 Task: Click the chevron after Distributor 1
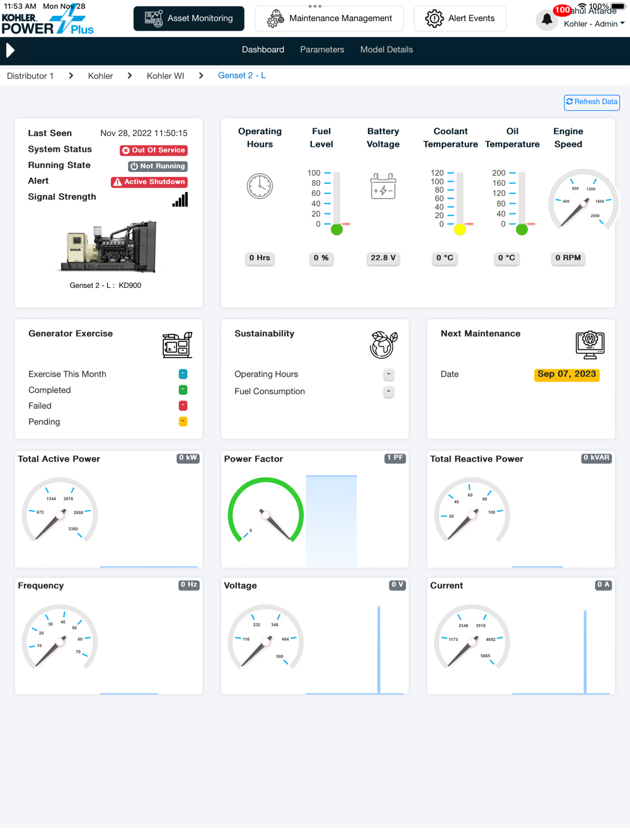[71, 76]
